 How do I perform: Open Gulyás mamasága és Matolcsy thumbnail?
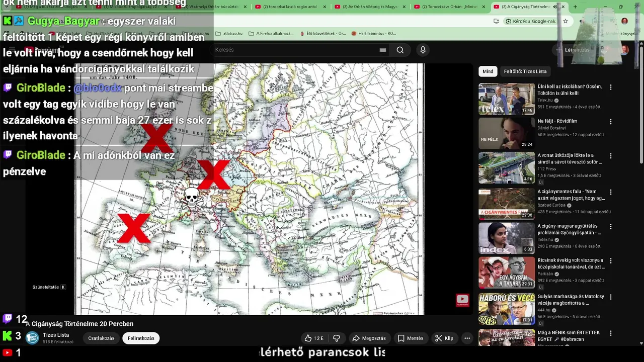(506, 309)
